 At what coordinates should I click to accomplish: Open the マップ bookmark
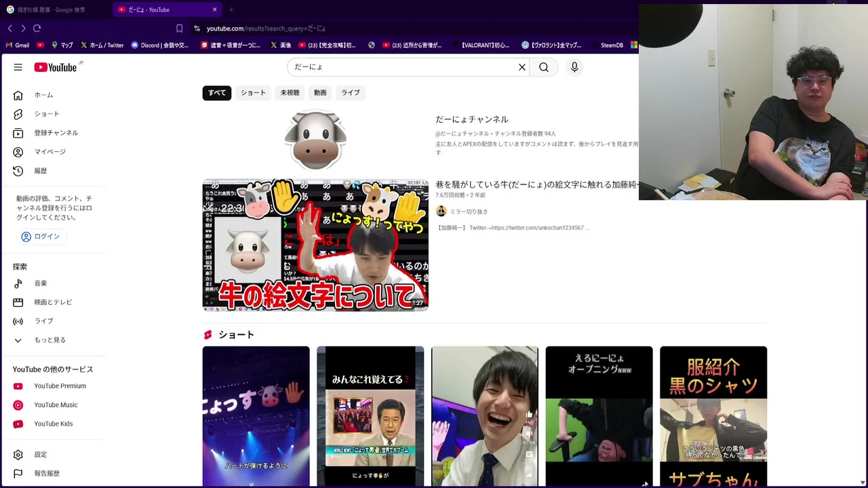pyautogui.click(x=62, y=45)
